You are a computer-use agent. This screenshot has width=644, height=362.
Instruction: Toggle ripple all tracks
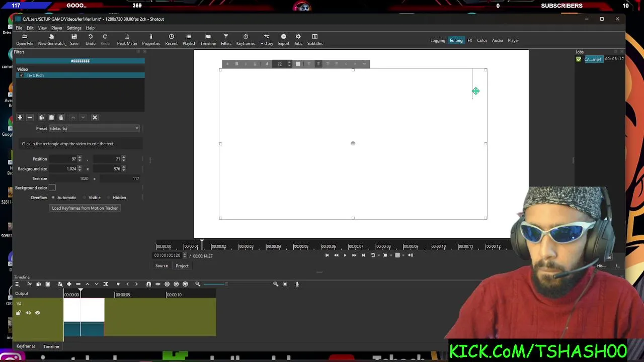tap(176, 284)
